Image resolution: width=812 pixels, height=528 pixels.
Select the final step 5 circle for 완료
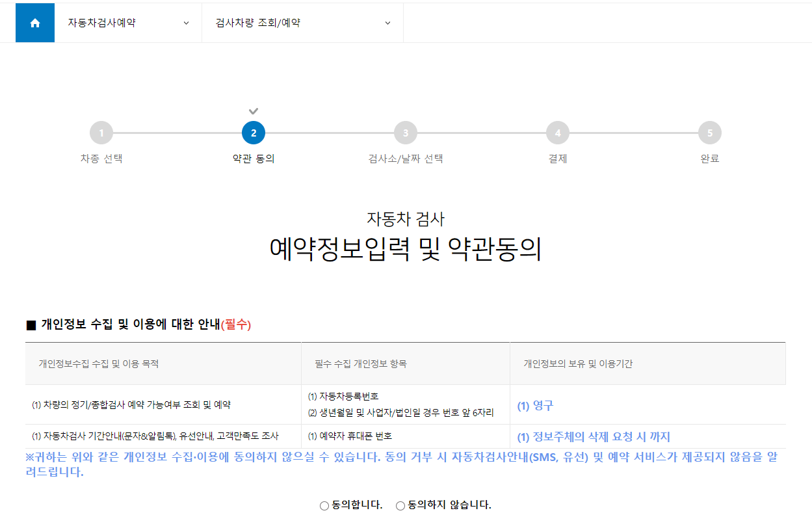click(709, 132)
